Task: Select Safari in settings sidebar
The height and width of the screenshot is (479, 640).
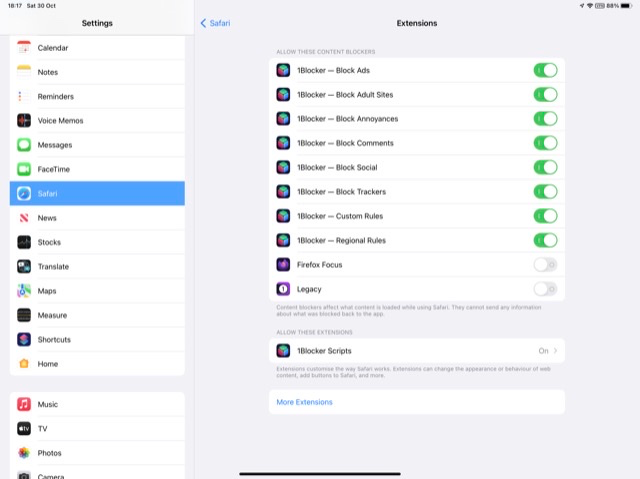Action: [97, 193]
